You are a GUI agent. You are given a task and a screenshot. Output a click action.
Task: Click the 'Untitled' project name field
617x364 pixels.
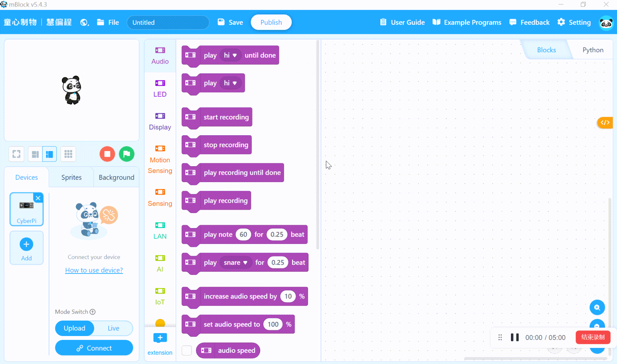pyautogui.click(x=168, y=22)
